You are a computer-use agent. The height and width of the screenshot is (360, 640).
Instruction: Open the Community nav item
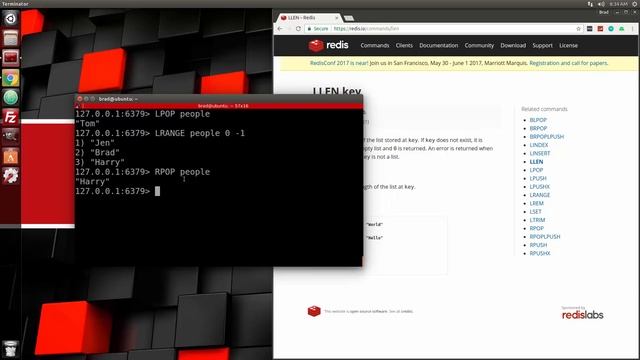coord(479,45)
